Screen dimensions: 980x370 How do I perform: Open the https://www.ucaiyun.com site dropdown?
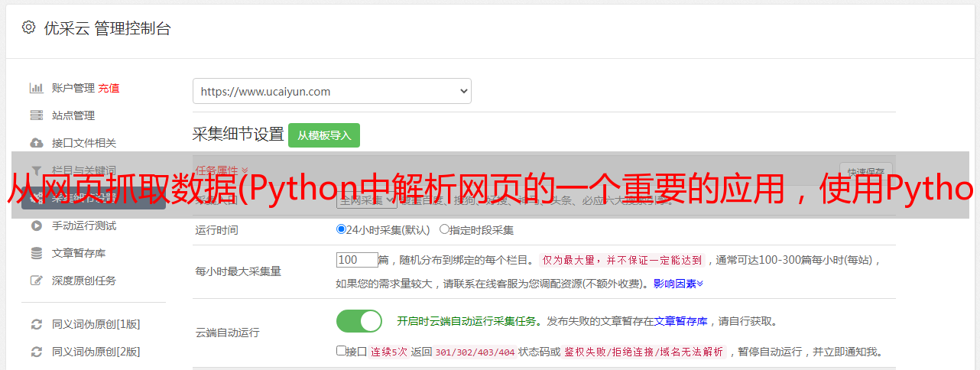click(332, 91)
